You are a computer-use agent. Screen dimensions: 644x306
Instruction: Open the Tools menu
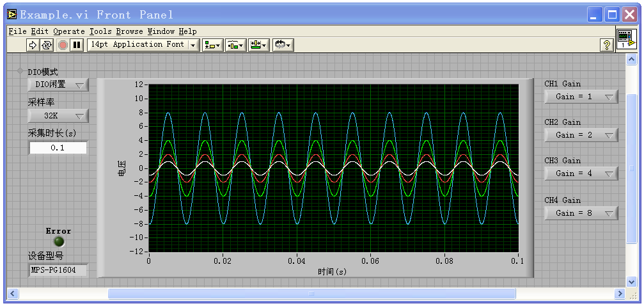[x=100, y=31]
